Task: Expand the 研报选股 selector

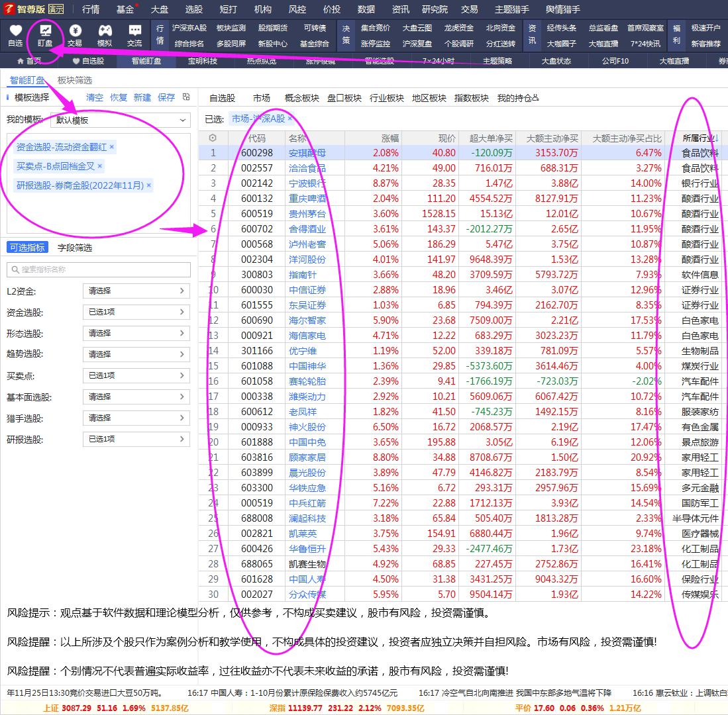Action: [136, 439]
